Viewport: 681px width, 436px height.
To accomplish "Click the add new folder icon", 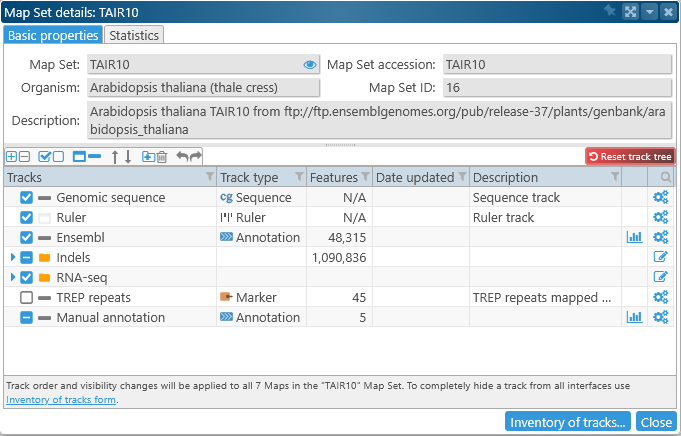I will click(148, 157).
